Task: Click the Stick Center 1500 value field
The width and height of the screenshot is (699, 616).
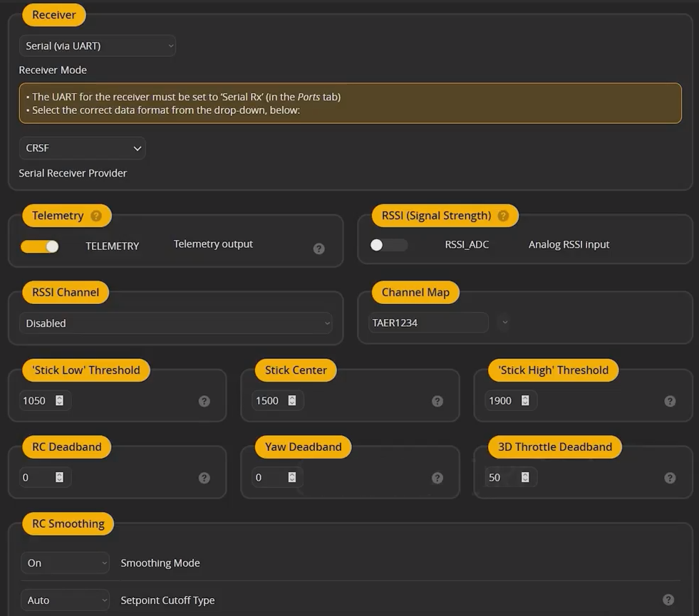Action: 269,401
